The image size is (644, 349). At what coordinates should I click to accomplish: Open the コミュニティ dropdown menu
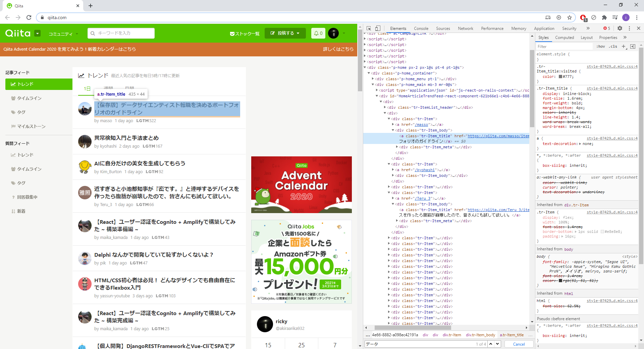[x=63, y=33]
